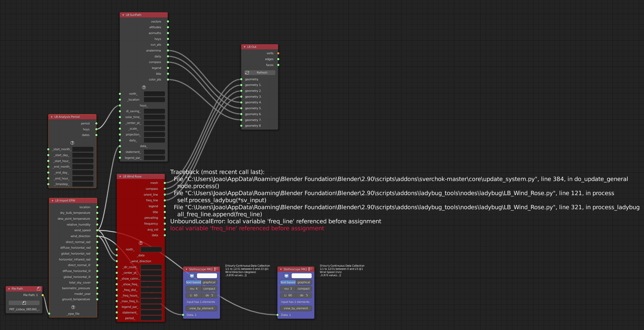The image size is (644, 330).
Task: Click the refresh icon in LB Out node
Action: (247, 73)
